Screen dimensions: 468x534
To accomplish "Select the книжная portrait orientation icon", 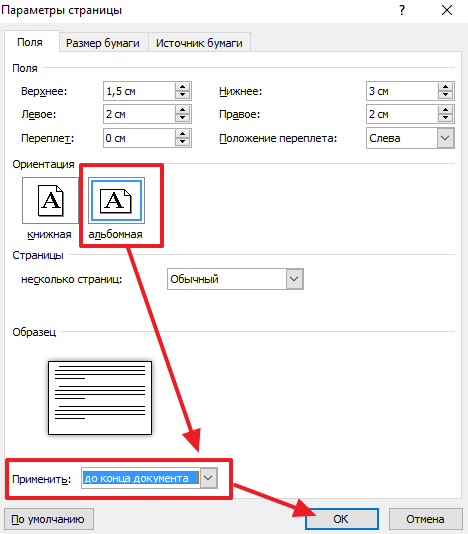I will point(50,200).
